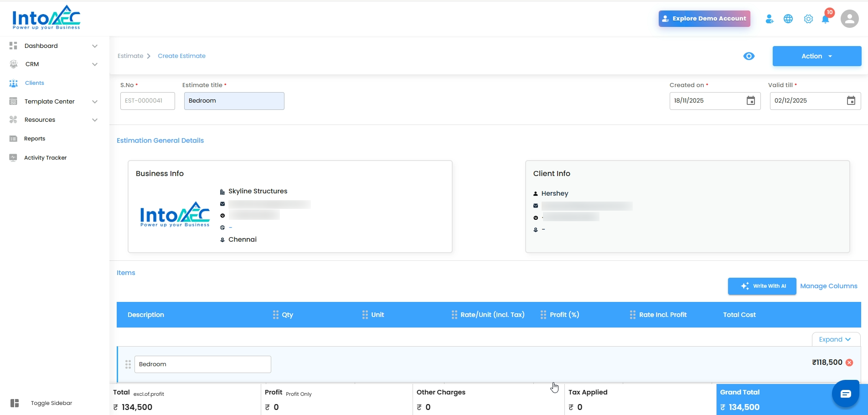Click Write With AI button
Image resolution: width=868 pixels, height=415 pixels.
762,286
